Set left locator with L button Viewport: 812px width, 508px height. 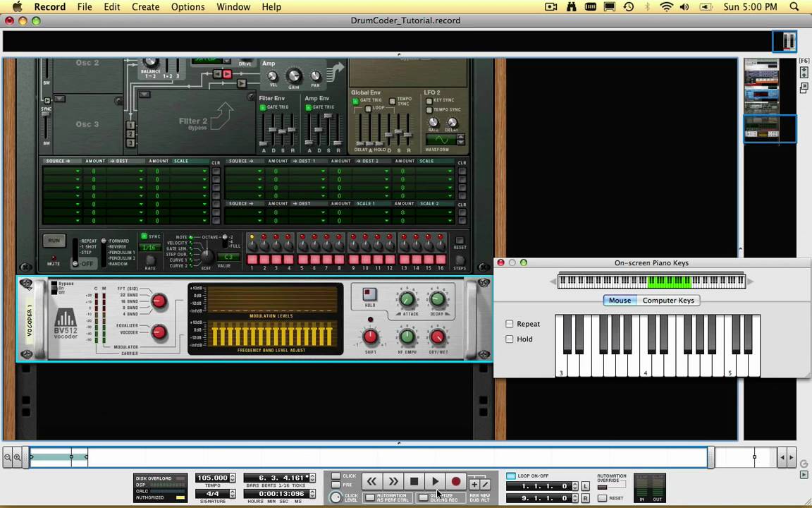[585, 486]
